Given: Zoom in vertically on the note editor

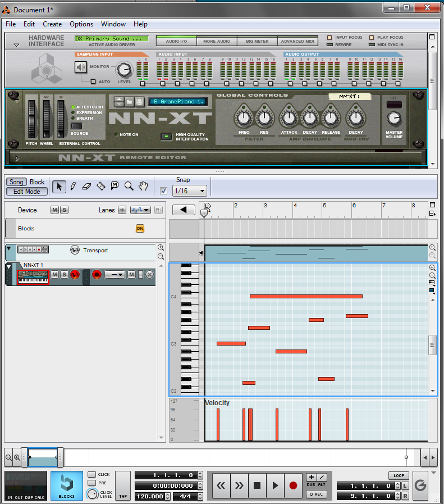Looking at the screenshot, I should tap(432, 267).
